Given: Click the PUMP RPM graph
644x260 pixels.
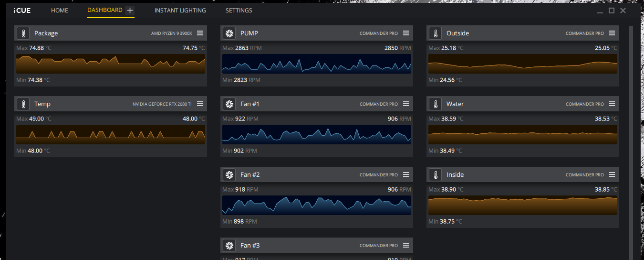Looking at the screenshot, I should (317, 64).
